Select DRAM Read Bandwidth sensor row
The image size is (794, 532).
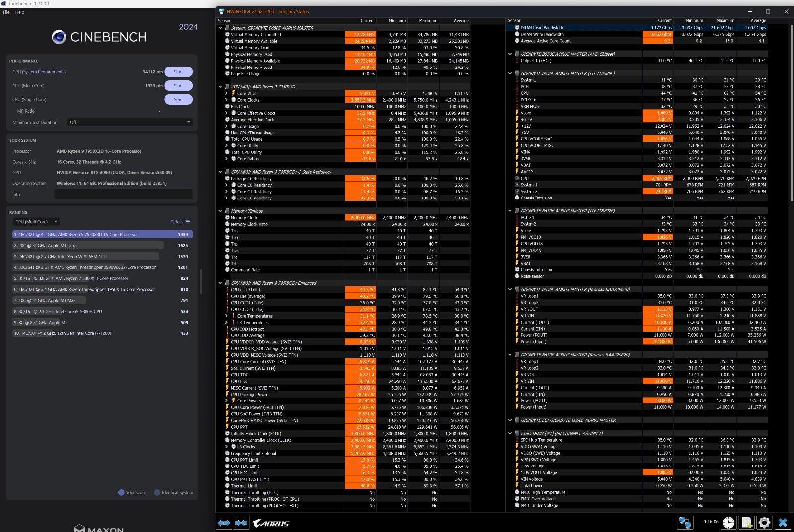(637, 28)
